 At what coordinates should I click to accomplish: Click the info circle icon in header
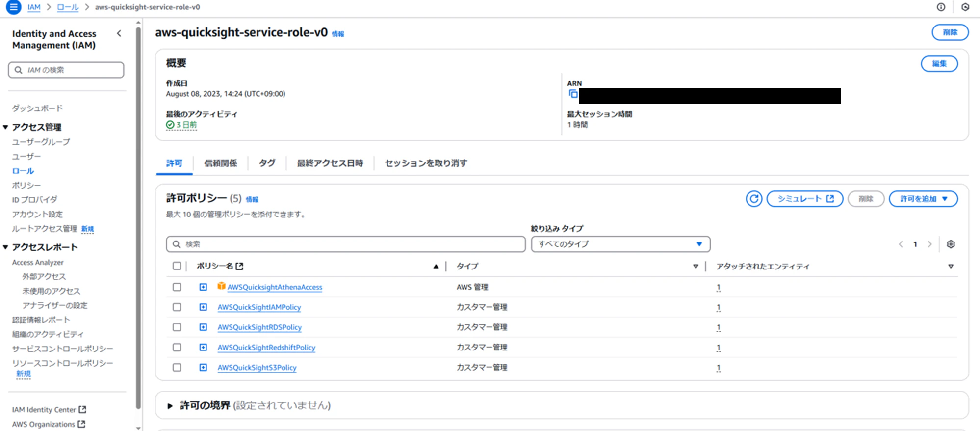point(941,7)
